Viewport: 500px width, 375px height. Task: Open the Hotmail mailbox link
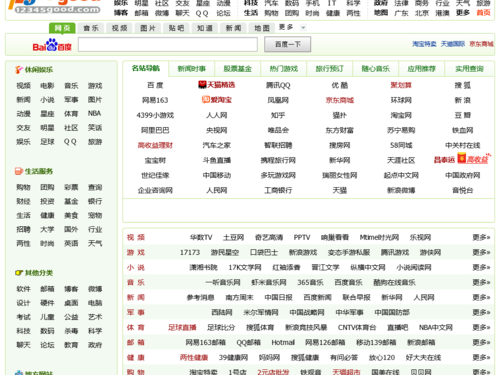(283, 342)
